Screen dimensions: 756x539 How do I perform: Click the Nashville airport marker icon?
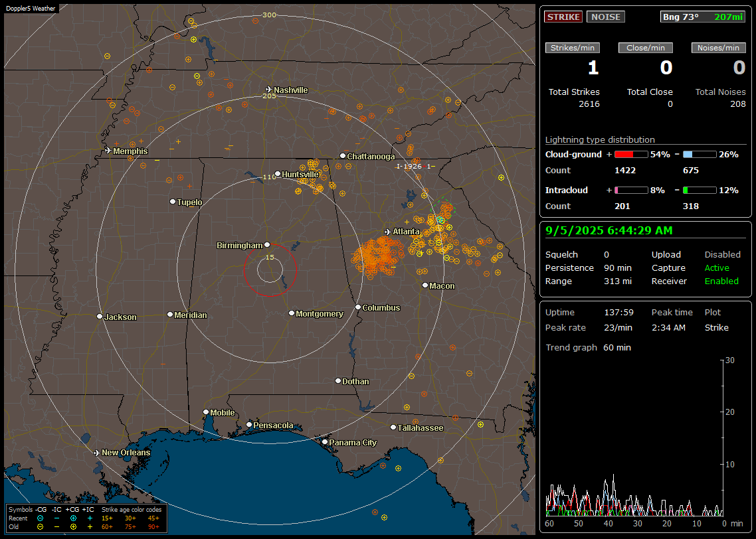269,90
